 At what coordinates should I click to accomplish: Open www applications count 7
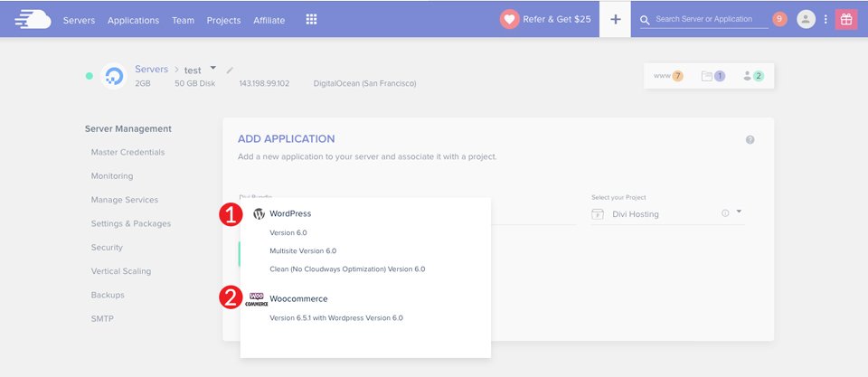tap(668, 76)
